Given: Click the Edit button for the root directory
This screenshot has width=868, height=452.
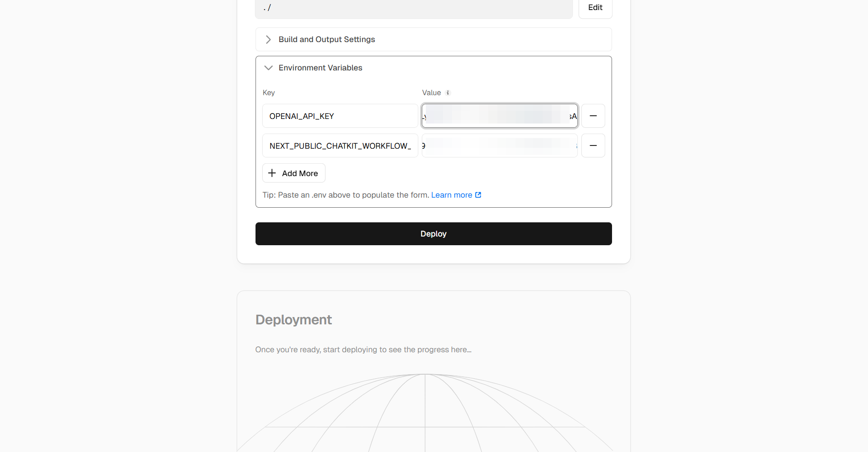Looking at the screenshot, I should 595,8.
